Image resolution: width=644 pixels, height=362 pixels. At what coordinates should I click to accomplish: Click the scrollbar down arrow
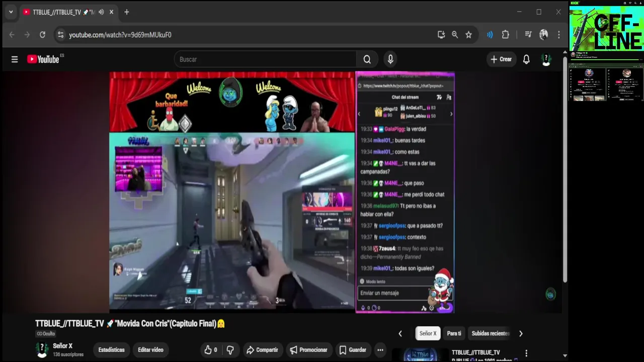(x=565, y=355)
